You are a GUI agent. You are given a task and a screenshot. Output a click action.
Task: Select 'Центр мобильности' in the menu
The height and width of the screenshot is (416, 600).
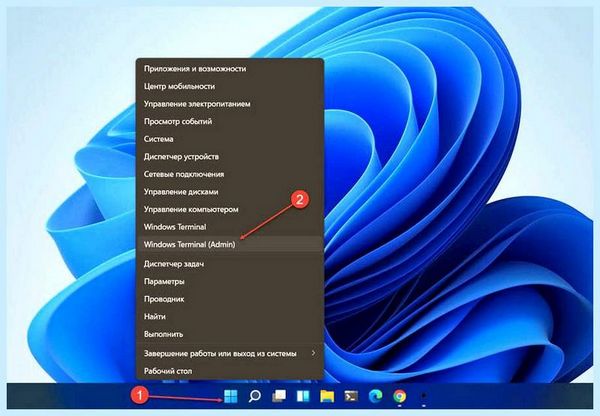tap(230, 86)
